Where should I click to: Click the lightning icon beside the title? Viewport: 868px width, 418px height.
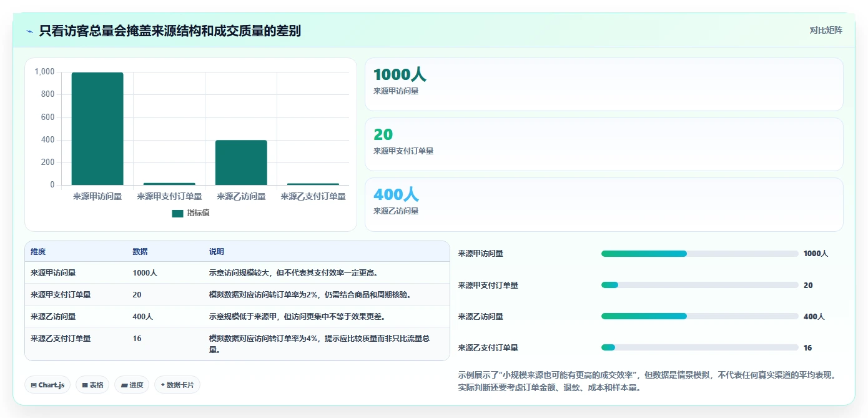pyautogui.click(x=30, y=31)
